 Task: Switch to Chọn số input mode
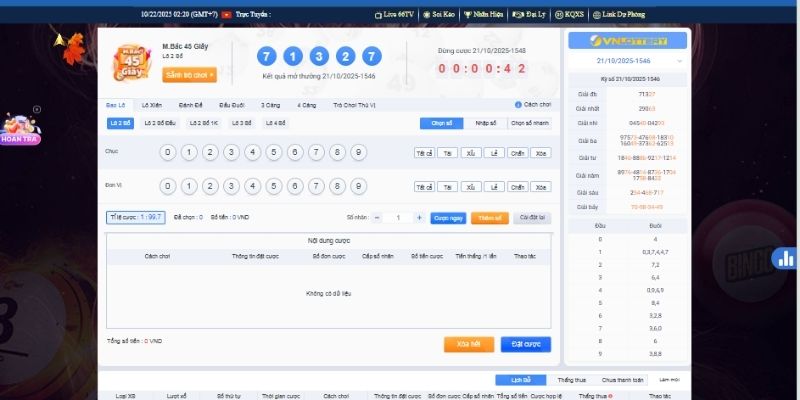(x=442, y=123)
